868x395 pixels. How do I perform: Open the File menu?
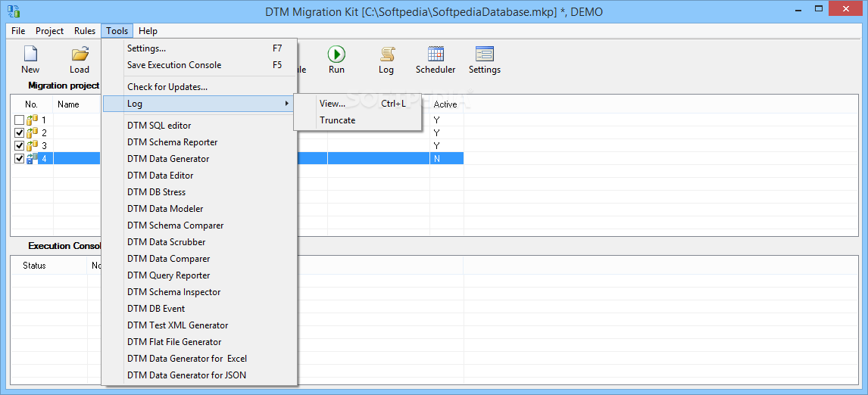coord(18,31)
